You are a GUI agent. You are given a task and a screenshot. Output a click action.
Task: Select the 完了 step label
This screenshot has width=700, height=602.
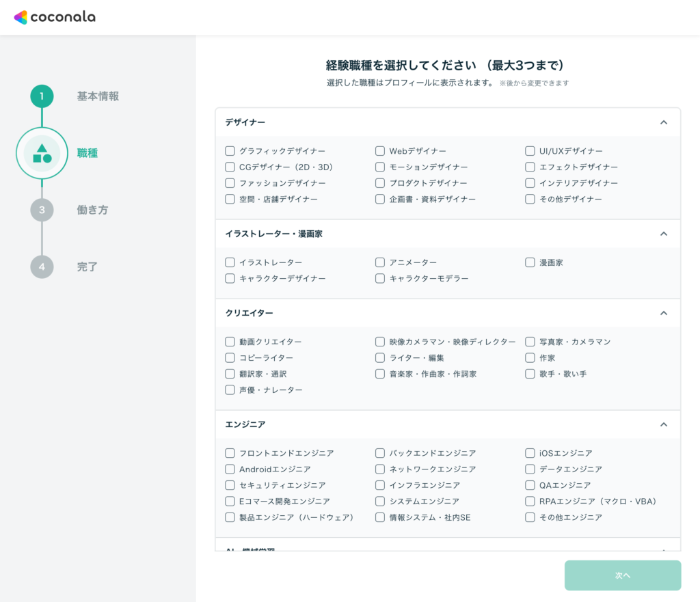[x=87, y=266]
